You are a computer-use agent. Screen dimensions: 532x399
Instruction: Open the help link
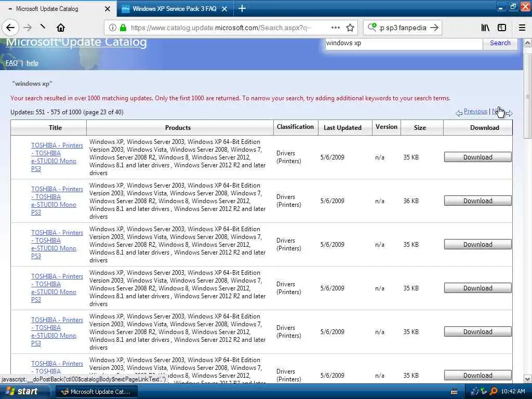[32, 63]
